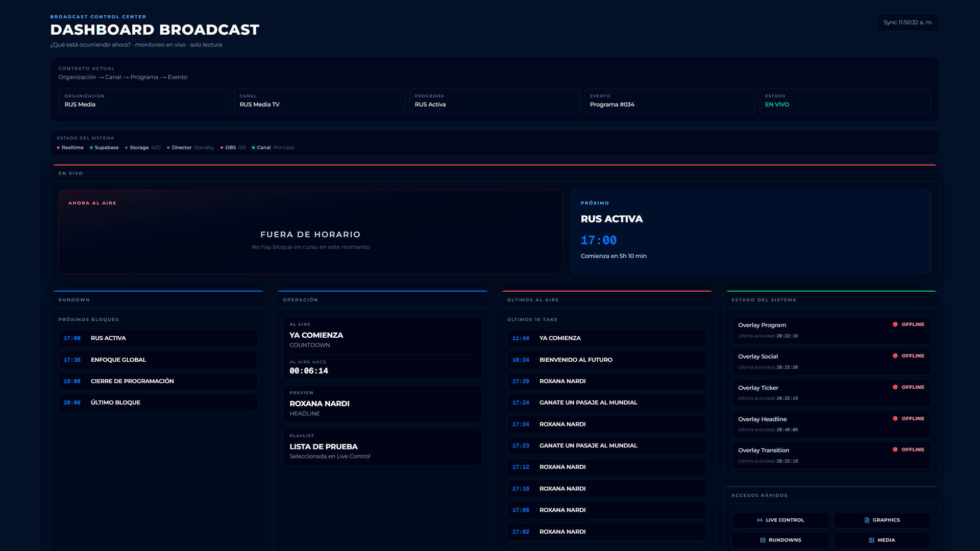Click the 17:08 ROXANA NARDI take row
Viewport: 980px width, 551px height.
[x=607, y=510]
